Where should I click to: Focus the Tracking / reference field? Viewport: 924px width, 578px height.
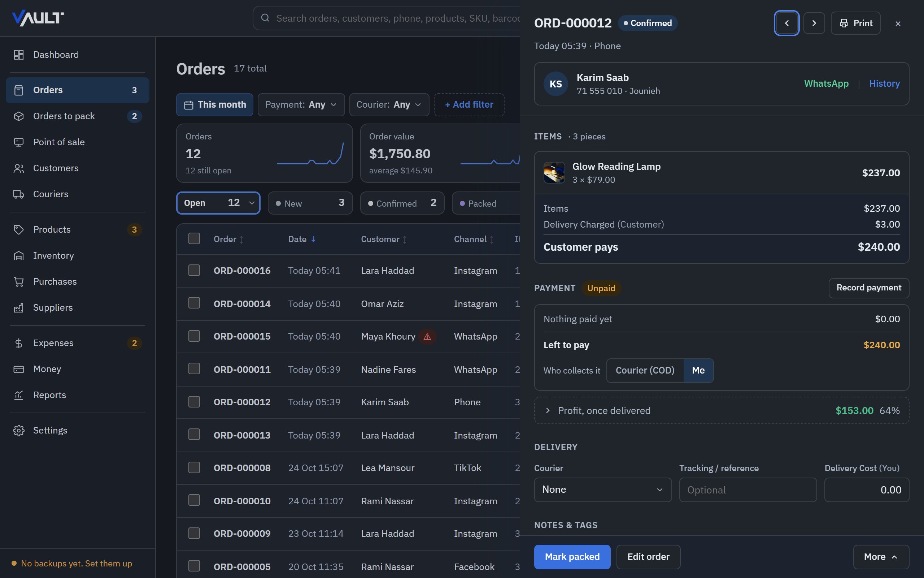(x=748, y=490)
